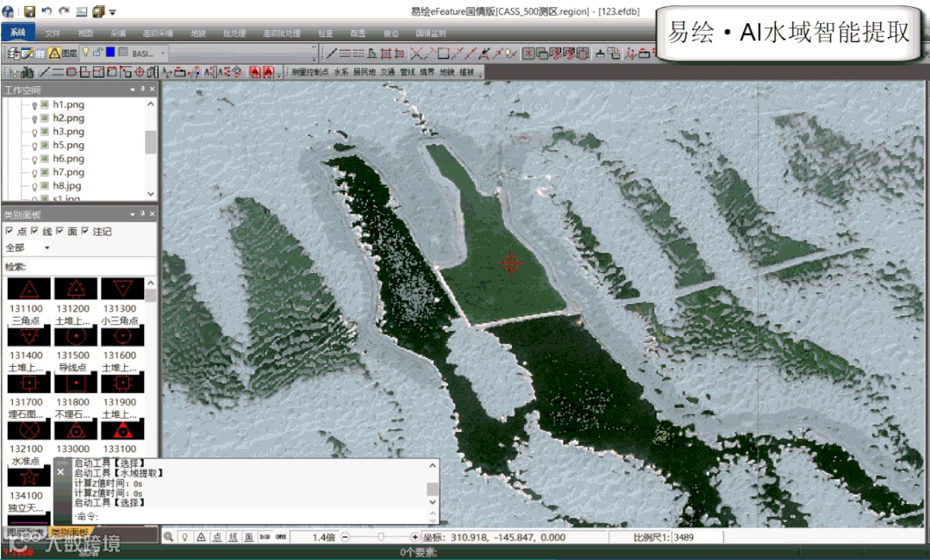The image size is (930, 560).
Task: Select h8.jpg in workspace tree
Action: point(66,186)
